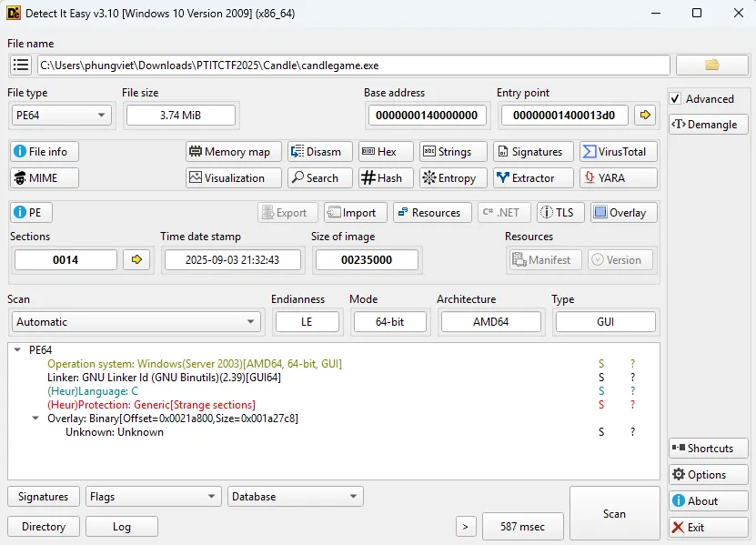The height and width of the screenshot is (545, 756).
Task: Click the file list hamburger icon
Action: 21,66
